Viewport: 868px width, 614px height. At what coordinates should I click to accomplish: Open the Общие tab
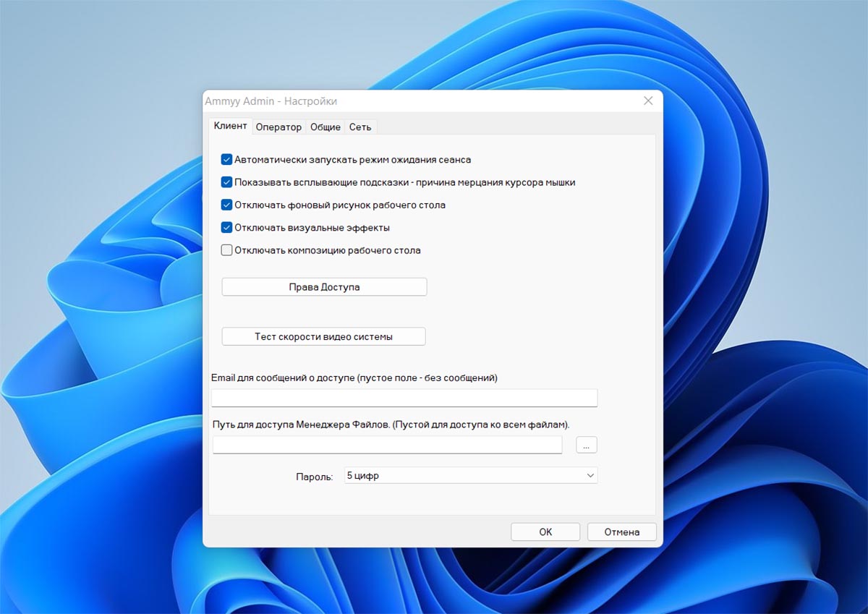tap(325, 127)
